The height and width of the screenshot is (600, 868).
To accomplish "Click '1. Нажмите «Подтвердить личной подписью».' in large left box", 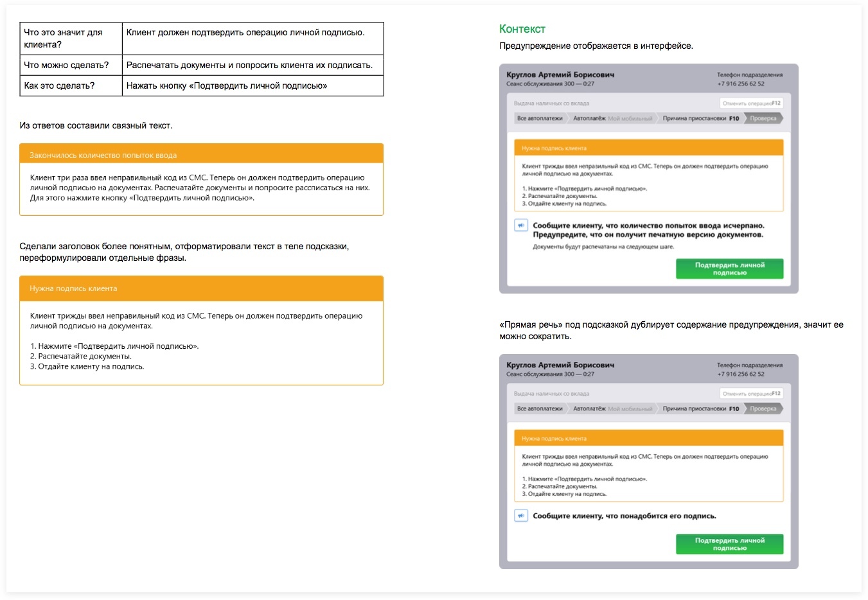I will click(x=114, y=346).
